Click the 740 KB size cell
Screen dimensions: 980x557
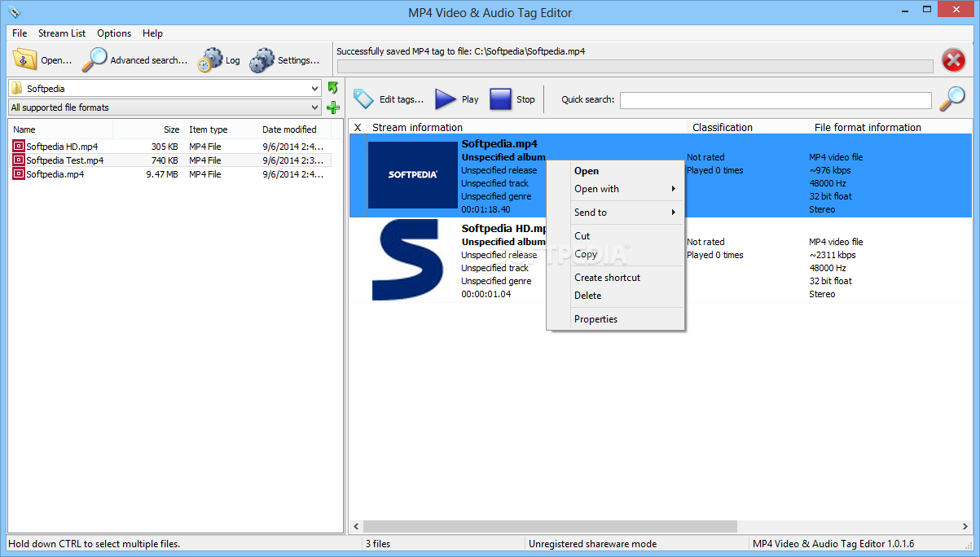165,160
